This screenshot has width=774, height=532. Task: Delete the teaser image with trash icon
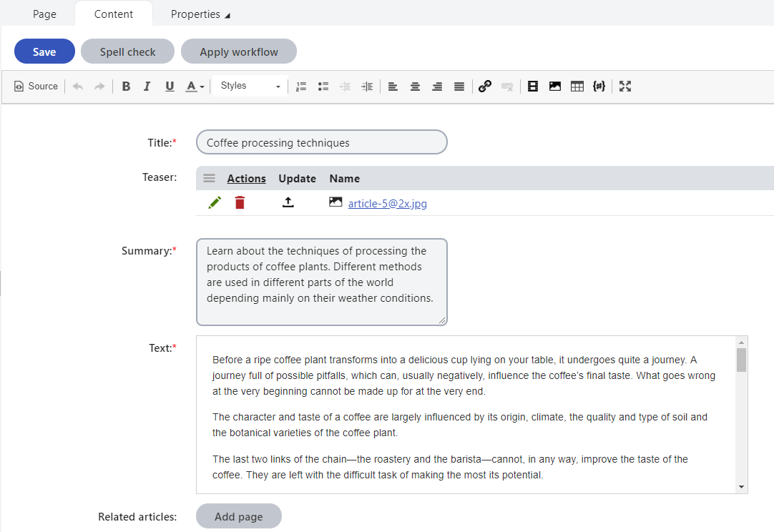click(240, 203)
